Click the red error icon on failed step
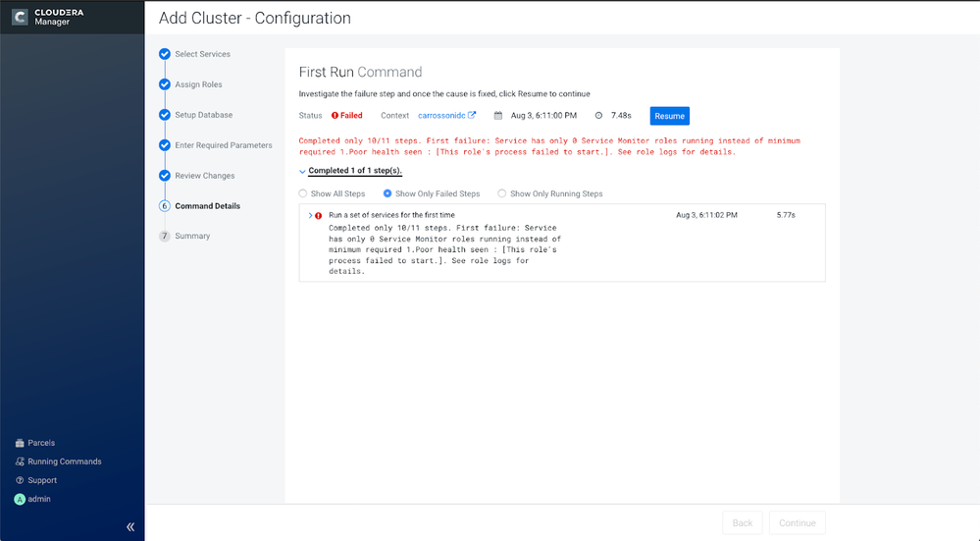This screenshot has height=541, width=980. click(x=318, y=215)
